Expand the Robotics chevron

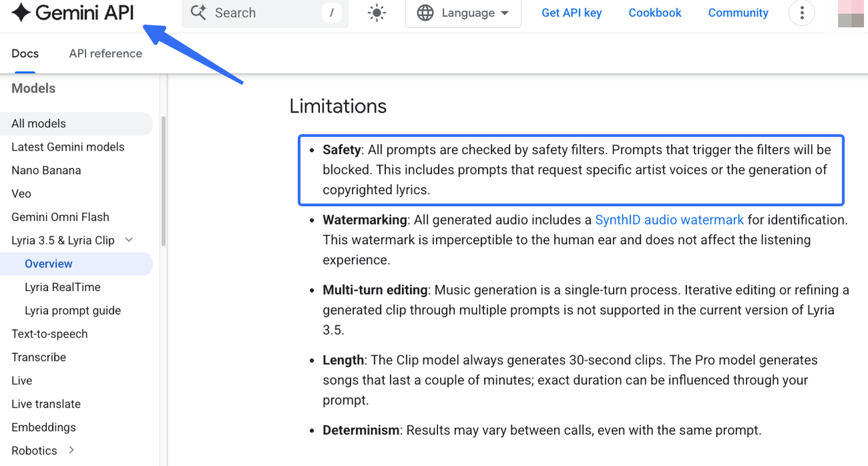(71, 450)
